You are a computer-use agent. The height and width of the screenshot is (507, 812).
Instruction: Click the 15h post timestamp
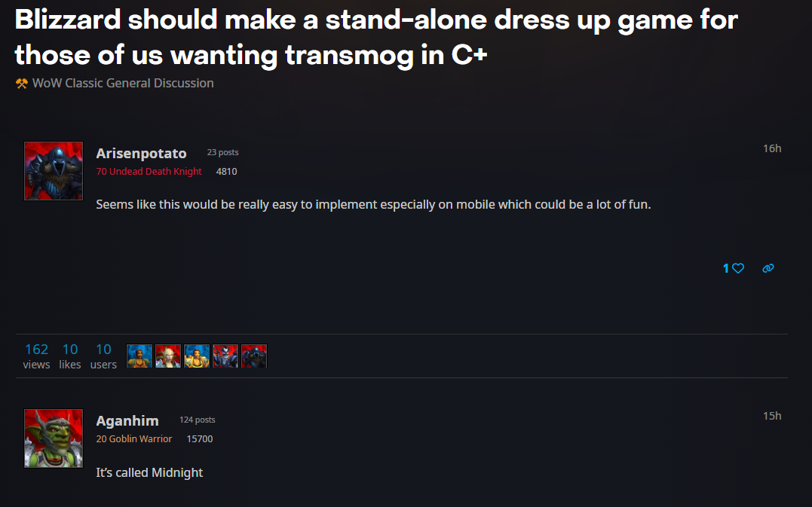pos(771,416)
